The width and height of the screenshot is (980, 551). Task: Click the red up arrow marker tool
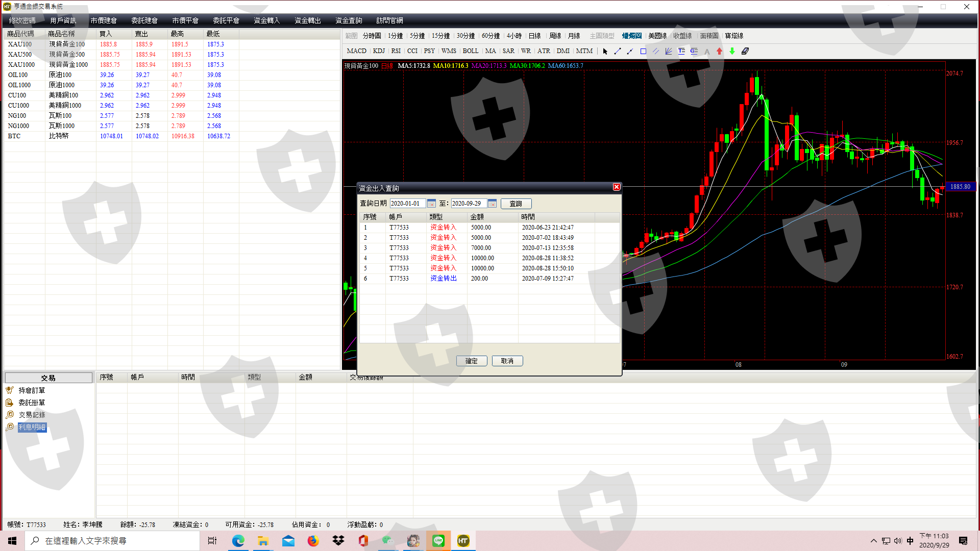click(x=720, y=51)
